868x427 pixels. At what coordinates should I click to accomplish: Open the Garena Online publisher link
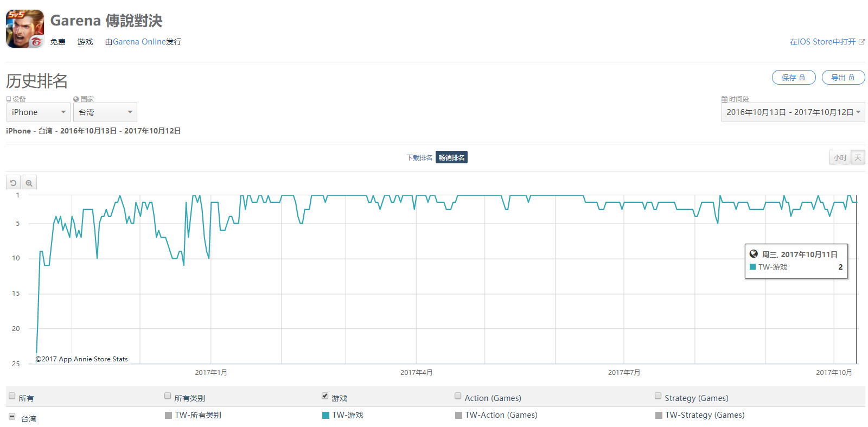(139, 42)
